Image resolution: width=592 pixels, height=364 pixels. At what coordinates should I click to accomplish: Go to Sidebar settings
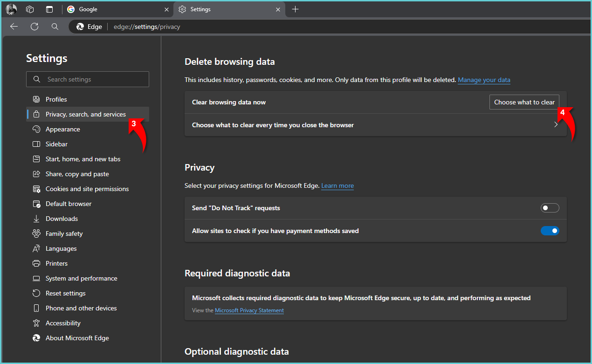pyautogui.click(x=88, y=144)
